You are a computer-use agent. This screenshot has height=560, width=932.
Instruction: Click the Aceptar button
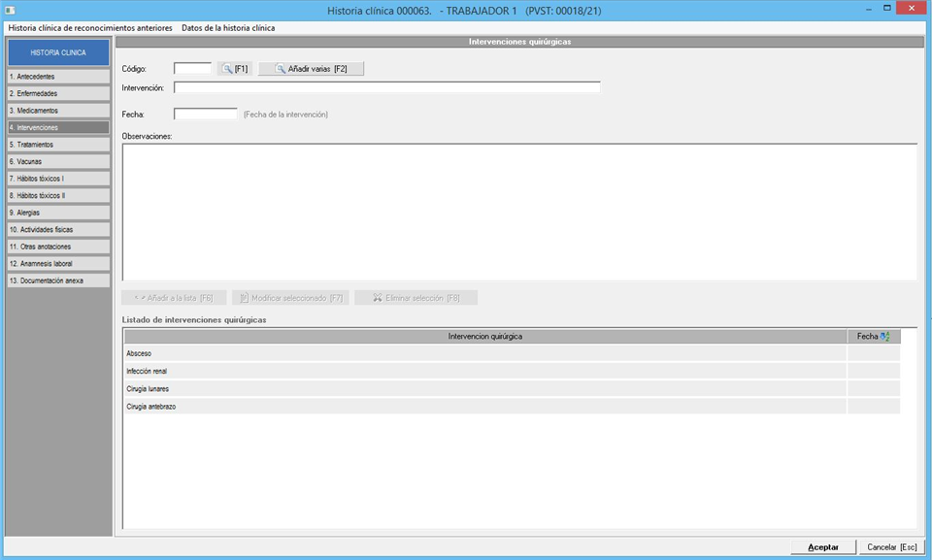[x=823, y=547]
